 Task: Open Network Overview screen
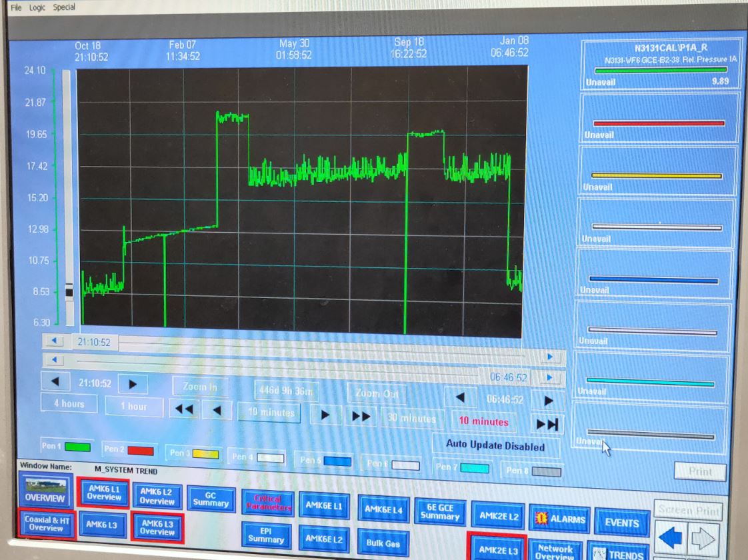point(555,551)
